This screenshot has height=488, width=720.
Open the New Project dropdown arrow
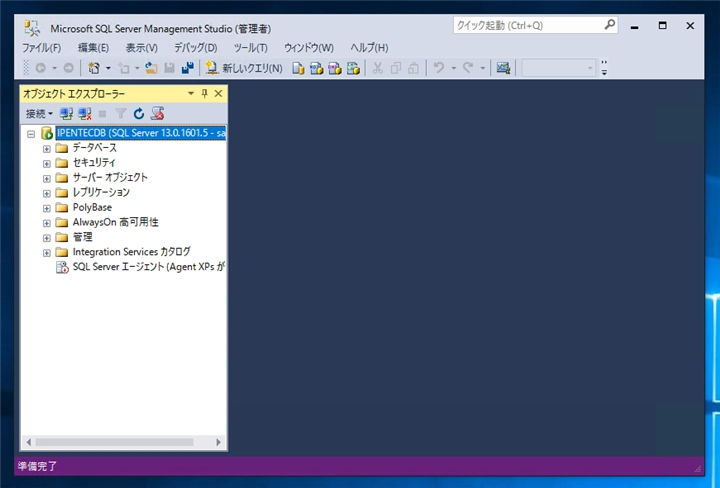tap(108, 68)
